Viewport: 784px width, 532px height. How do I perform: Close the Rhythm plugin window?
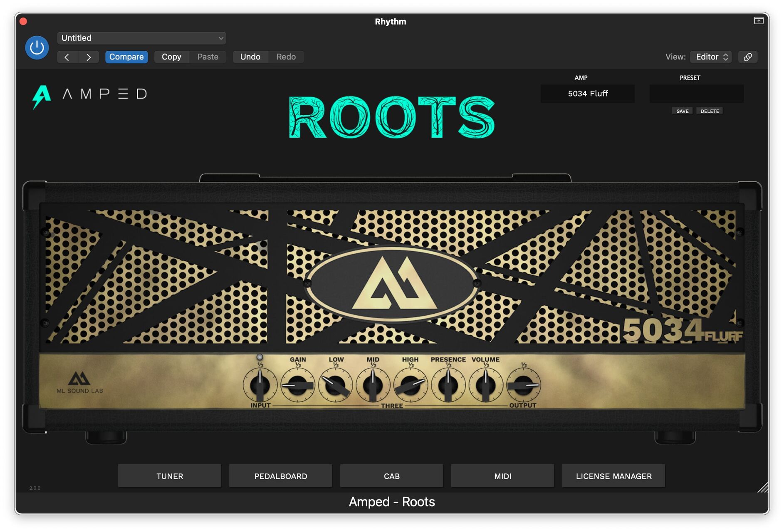pyautogui.click(x=23, y=21)
